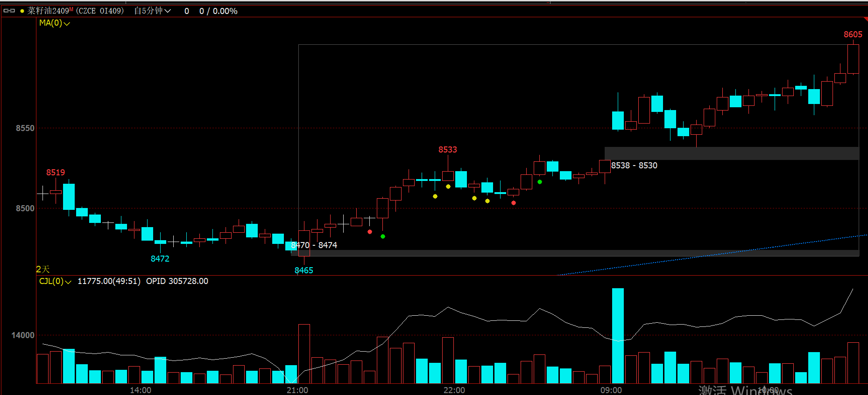The height and width of the screenshot is (395, 868).
Task: Click the 8465 low price label
Action: [x=303, y=270]
